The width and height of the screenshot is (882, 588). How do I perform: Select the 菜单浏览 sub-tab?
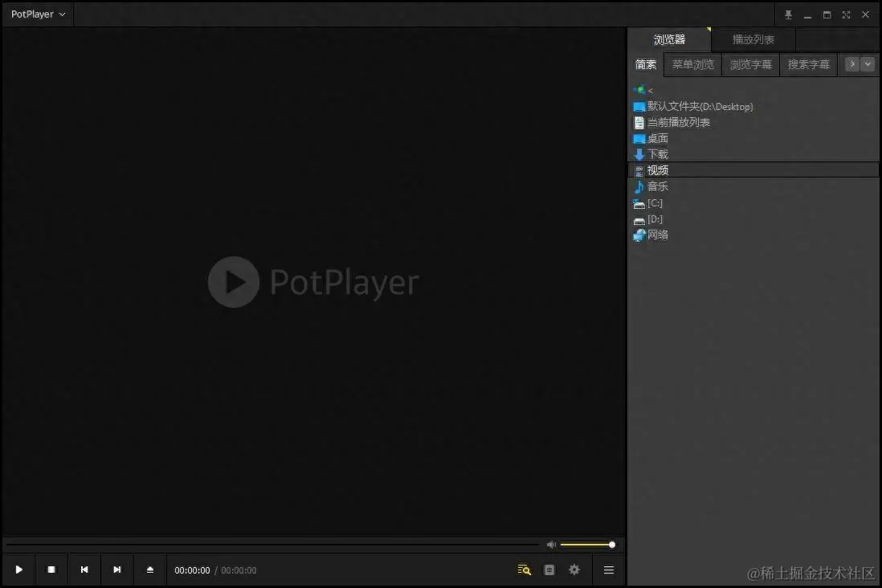(x=692, y=65)
